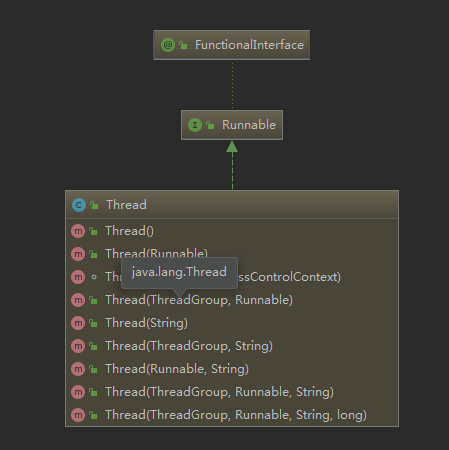
Task: Click the public lock icon next to Runnable
Action: coord(210,125)
